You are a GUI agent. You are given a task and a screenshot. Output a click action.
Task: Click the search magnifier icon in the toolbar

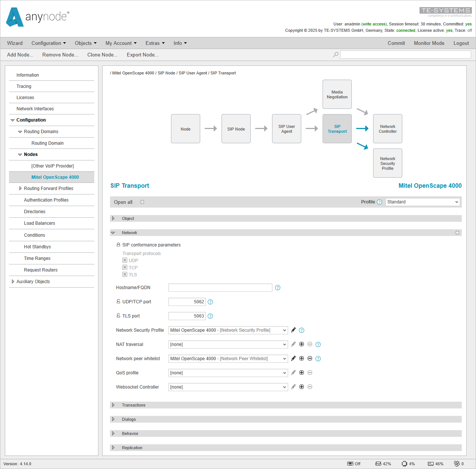click(x=335, y=54)
